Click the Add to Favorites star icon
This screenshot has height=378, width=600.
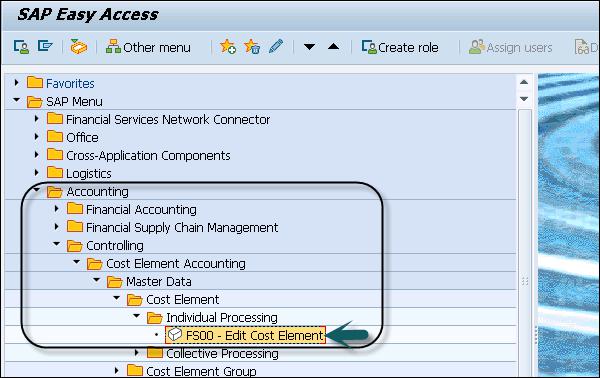point(228,47)
